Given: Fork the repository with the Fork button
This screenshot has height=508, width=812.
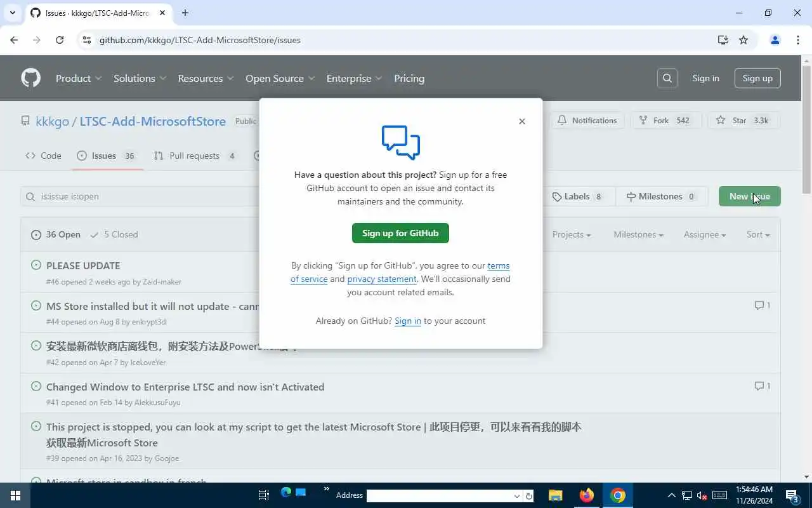Looking at the screenshot, I should [665, 121].
